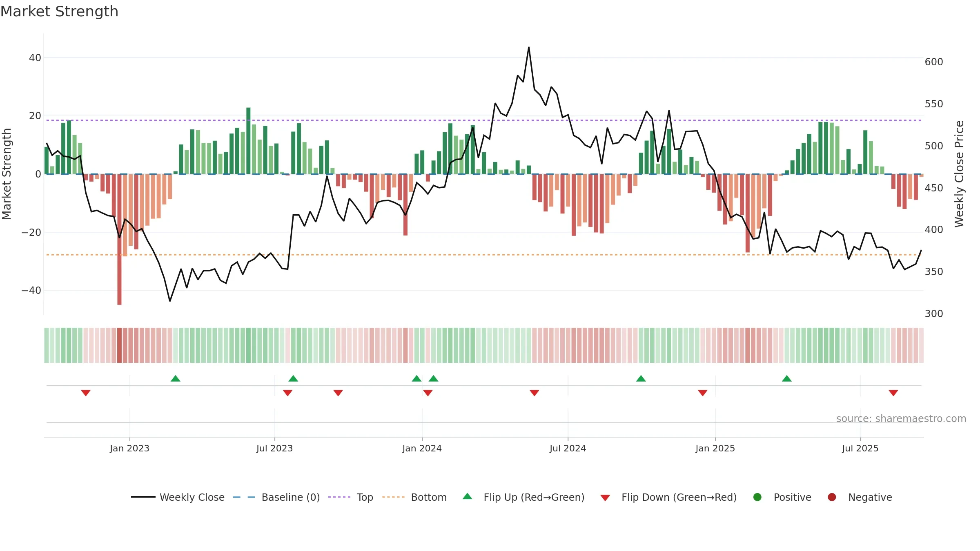The width and height of the screenshot is (980, 551).
Task: Click the 'Flip Down (Green→Red)' legend label
Action: pyautogui.click(x=679, y=498)
